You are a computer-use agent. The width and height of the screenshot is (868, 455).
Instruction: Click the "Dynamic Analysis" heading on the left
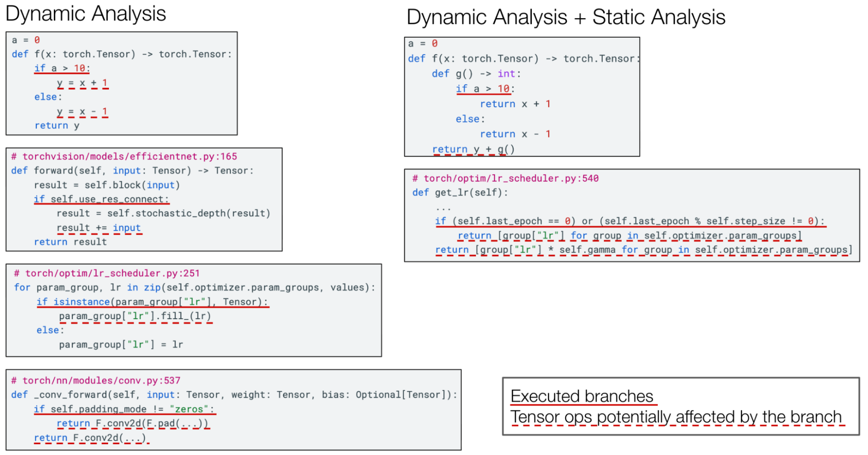[86, 13]
